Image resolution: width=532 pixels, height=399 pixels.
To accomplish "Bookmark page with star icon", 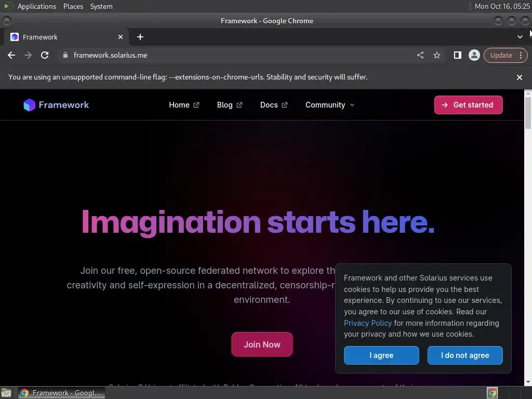I will click(437, 55).
